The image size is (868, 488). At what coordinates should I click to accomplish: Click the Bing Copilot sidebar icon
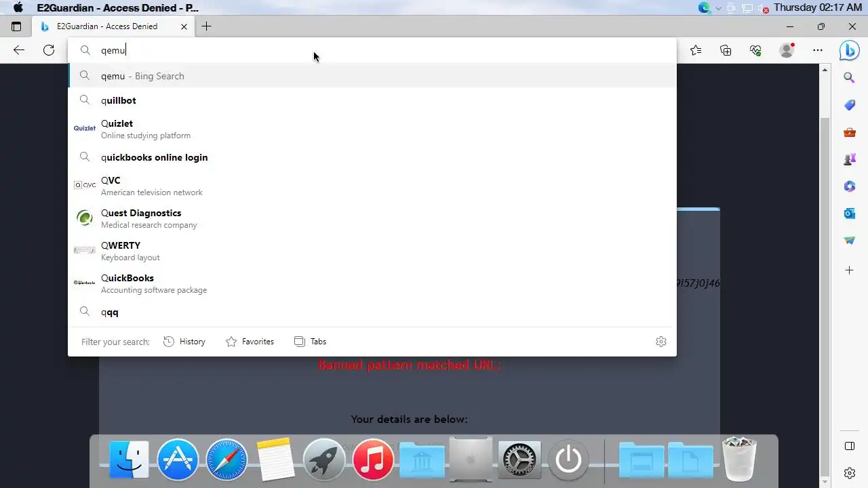click(849, 50)
